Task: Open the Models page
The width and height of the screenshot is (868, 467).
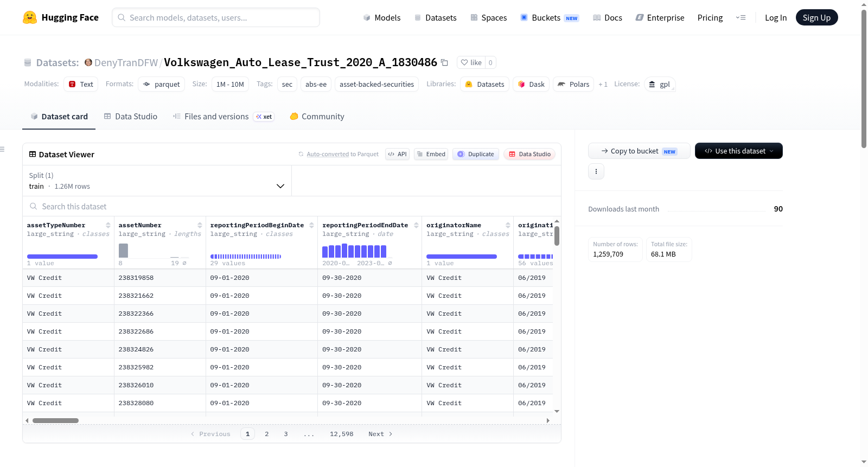Action: tap(382, 17)
